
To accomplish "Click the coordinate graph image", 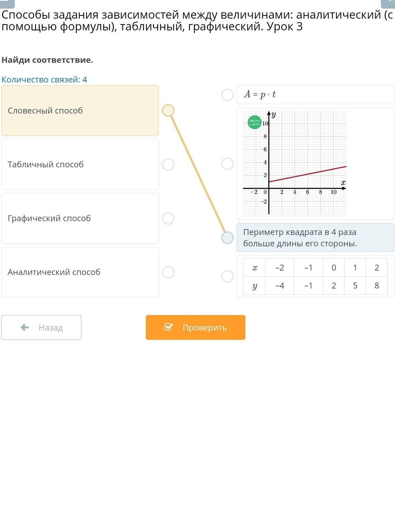I will point(295,163).
